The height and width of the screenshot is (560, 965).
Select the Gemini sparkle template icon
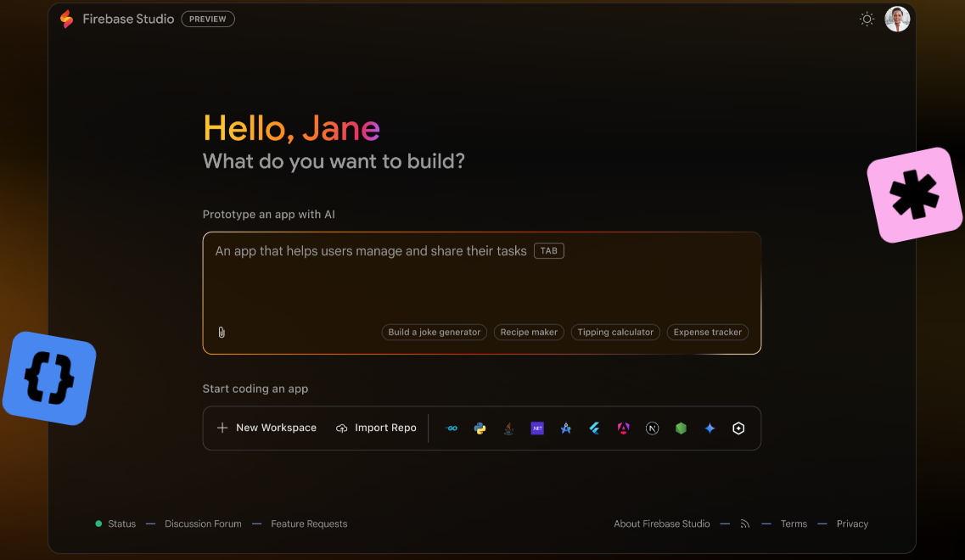710,428
